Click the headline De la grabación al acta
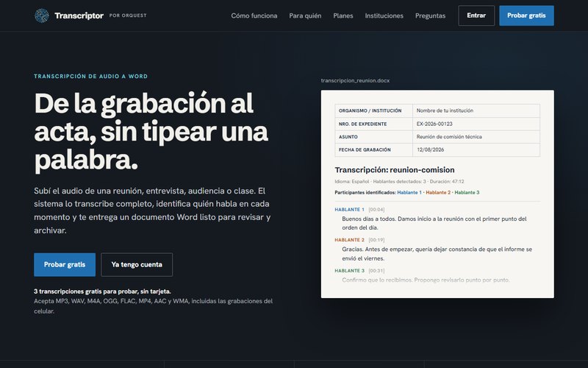The image size is (588, 368). 151,132
